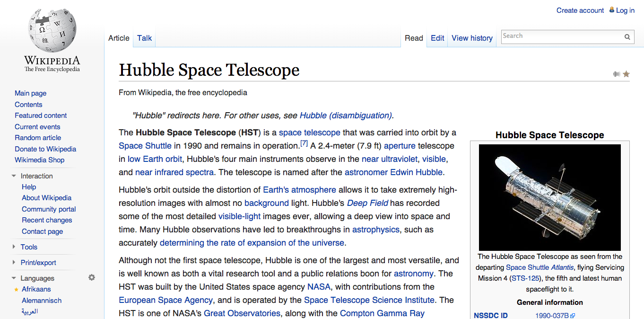This screenshot has width=644, height=319.
Task: Open the Hubble telescope infobox photo
Action: 550,197
